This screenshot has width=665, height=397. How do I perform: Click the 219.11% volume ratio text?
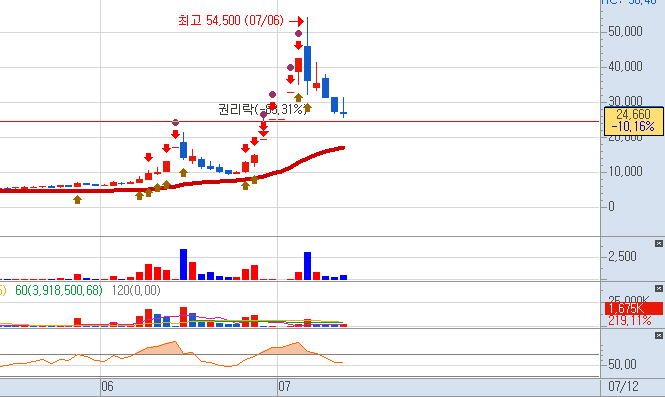pyautogui.click(x=629, y=320)
